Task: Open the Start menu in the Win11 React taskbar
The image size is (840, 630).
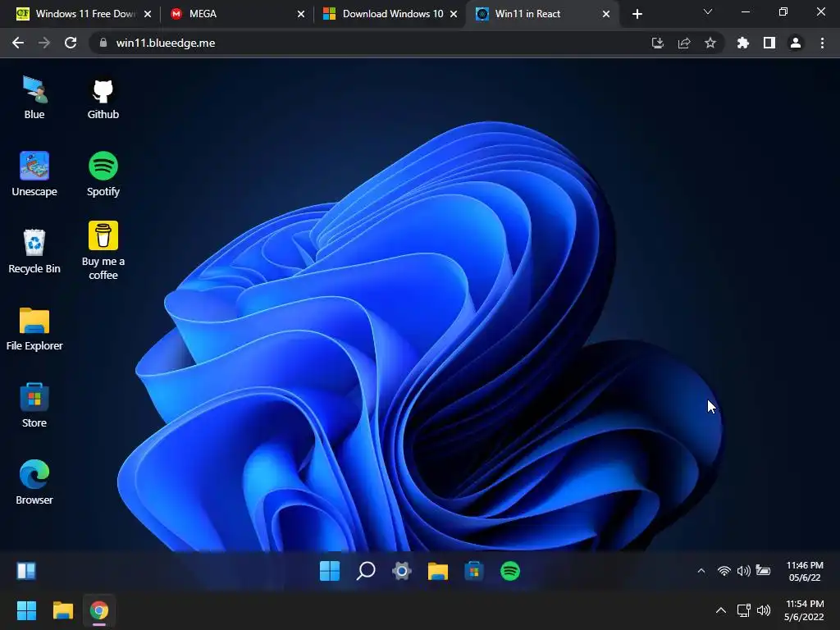Action: point(330,571)
